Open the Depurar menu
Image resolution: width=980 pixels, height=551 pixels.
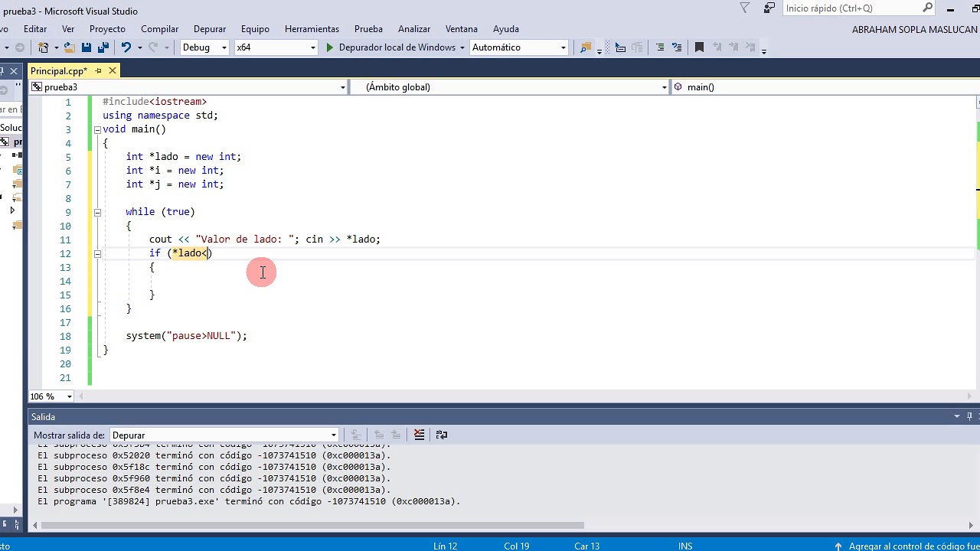[210, 29]
